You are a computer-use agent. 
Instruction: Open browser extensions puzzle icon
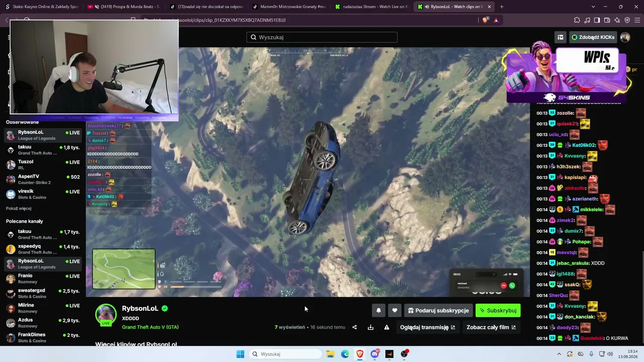click(x=577, y=20)
